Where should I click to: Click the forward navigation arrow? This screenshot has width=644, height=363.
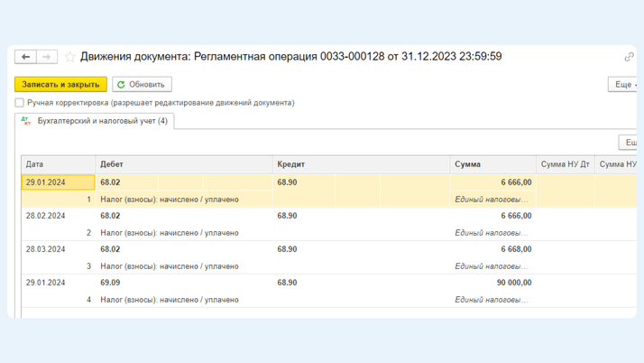tap(47, 57)
